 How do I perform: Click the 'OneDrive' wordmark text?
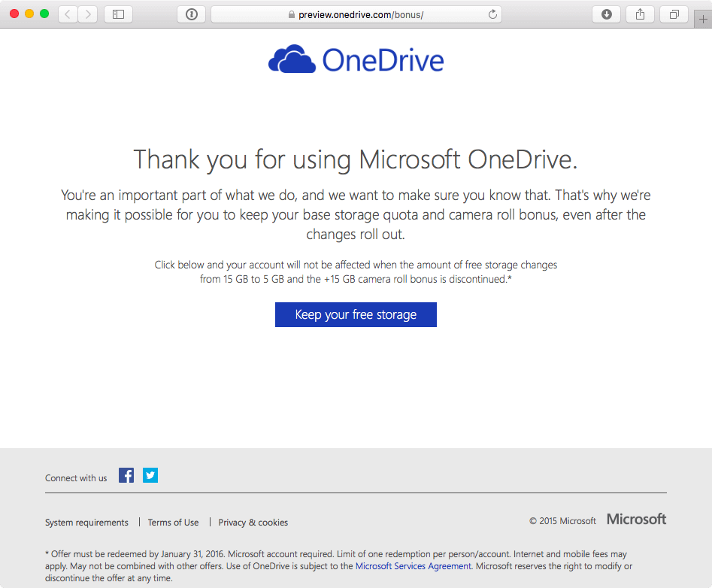click(383, 60)
